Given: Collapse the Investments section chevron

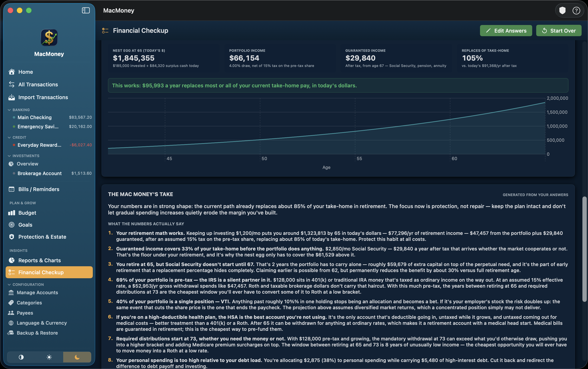Looking at the screenshot, I should pos(9,156).
